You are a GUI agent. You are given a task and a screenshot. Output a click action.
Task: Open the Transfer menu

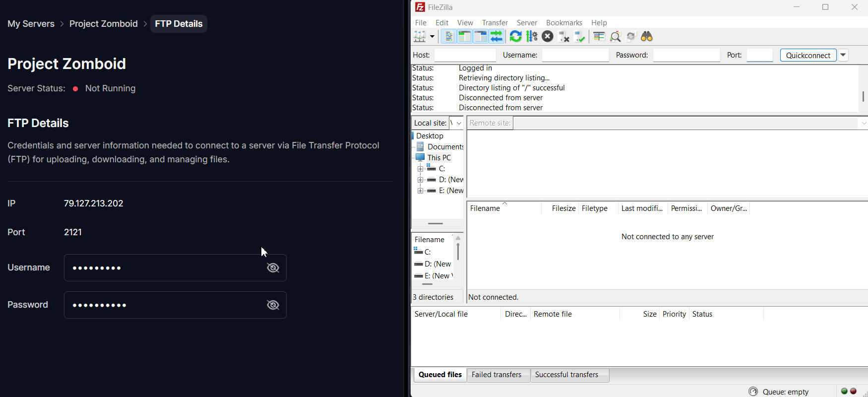495,23
